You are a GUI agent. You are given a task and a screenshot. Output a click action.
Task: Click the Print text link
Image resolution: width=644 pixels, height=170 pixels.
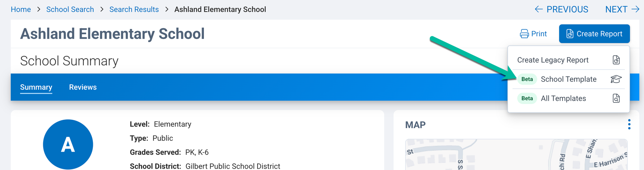[x=539, y=34]
